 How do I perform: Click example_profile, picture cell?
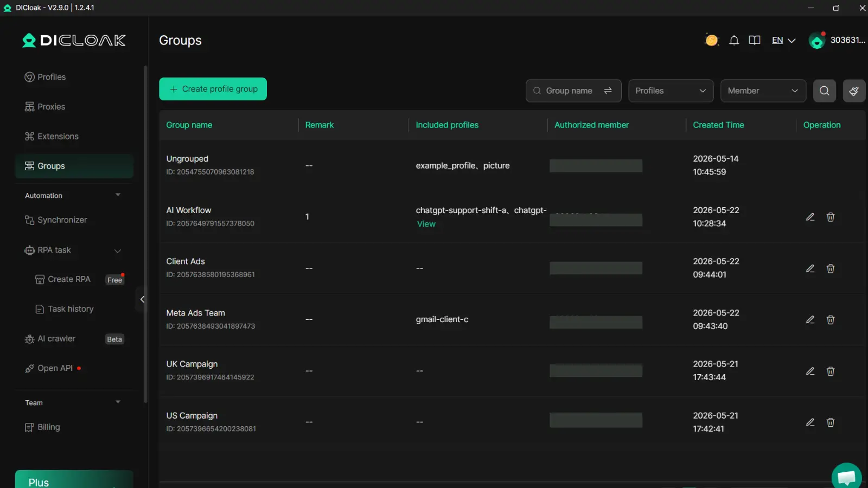coord(462,165)
